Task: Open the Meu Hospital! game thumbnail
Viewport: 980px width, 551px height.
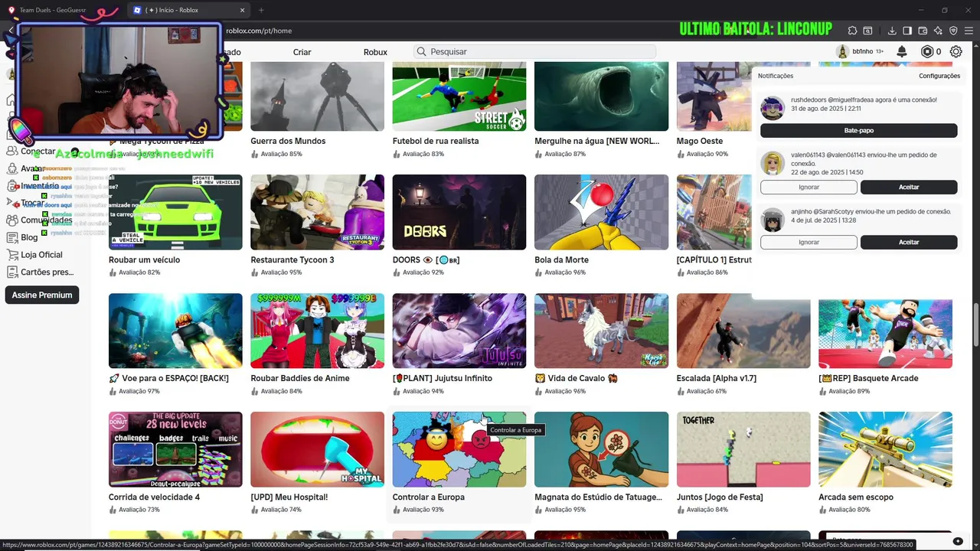Action: (317, 449)
